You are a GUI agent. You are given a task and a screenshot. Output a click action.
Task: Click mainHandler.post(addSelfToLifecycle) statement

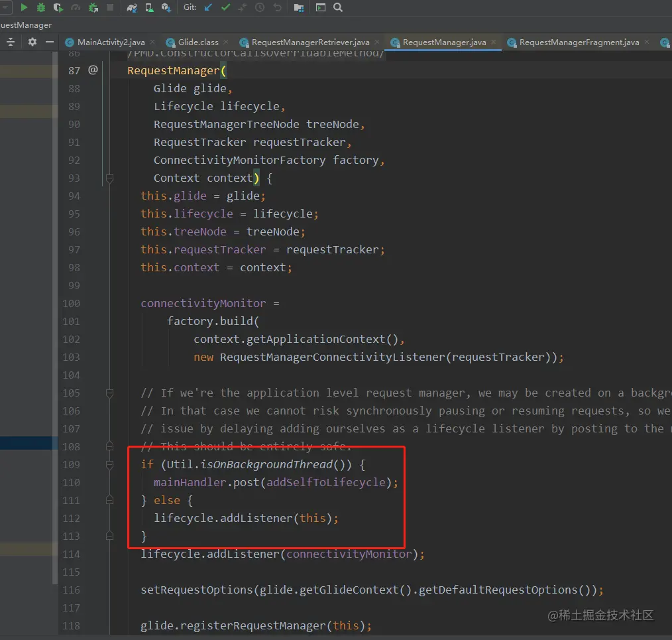[276, 483]
